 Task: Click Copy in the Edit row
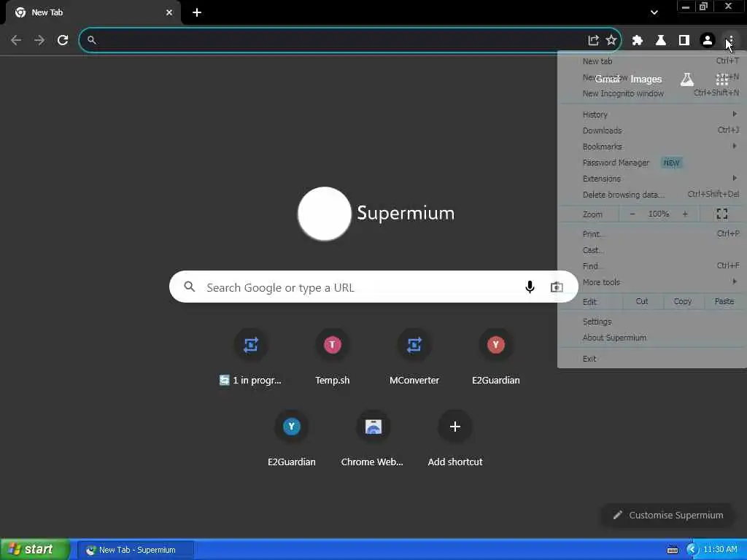(x=683, y=301)
